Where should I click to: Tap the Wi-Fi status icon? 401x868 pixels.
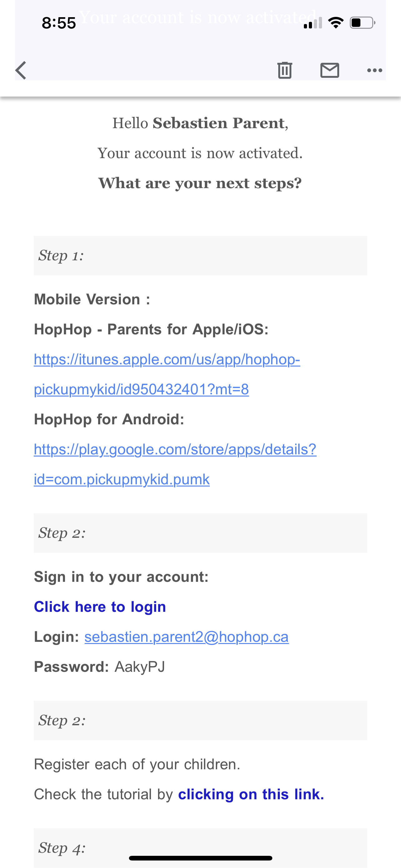[336, 23]
